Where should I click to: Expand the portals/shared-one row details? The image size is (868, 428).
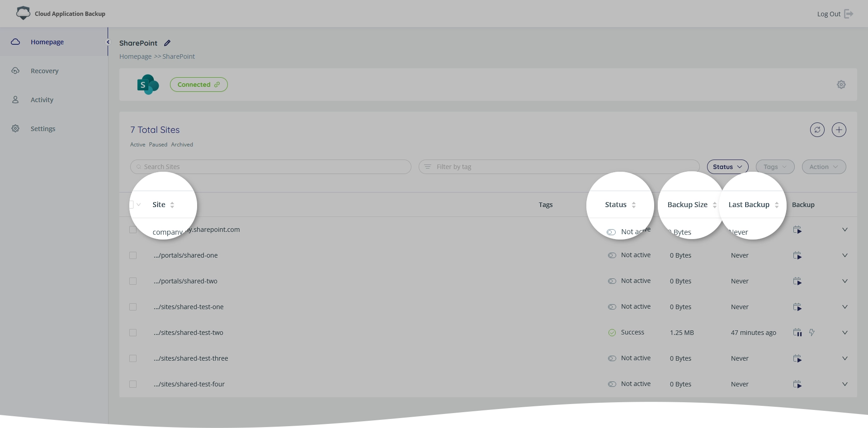tap(844, 255)
